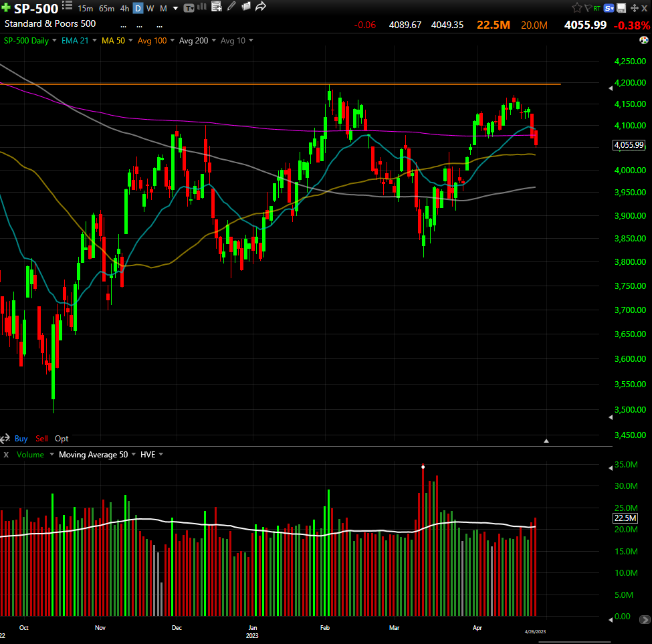Click the add table/indicator grid icon

[216, 6]
